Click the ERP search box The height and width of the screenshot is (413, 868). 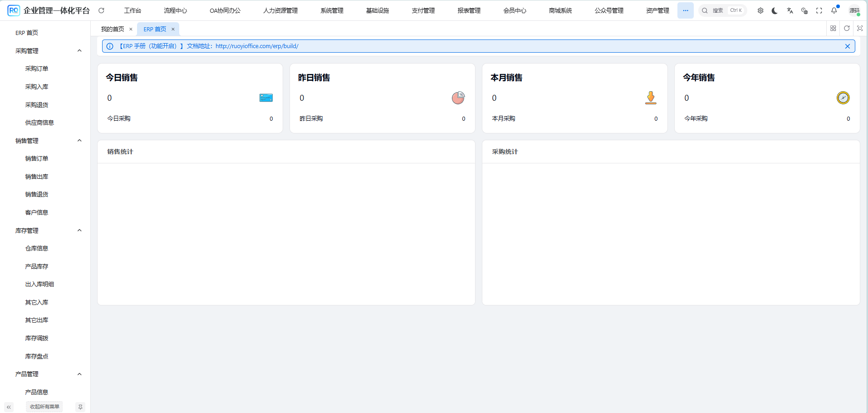point(722,10)
